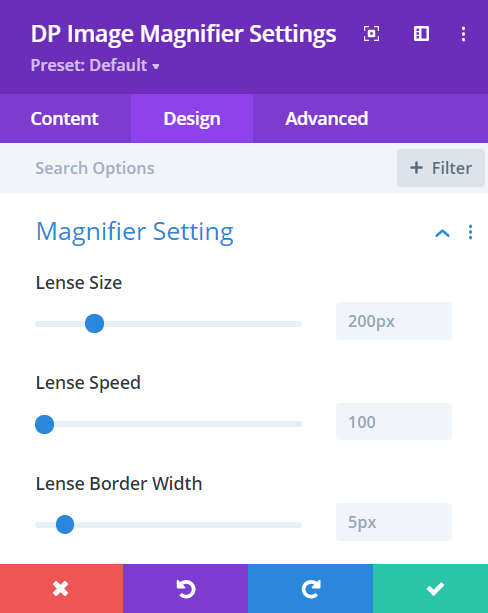The height and width of the screenshot is (613, 488).
Task: Snap the modal to sidebar icon
Action: point(422,34)
